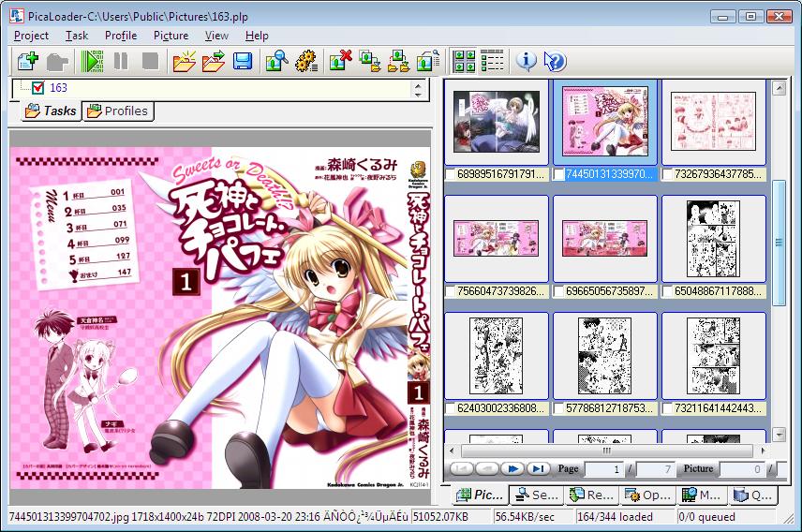Click the Pause task toolbar icon
The width and height of the screenshot is (802, 532).
click(x=121, y=62)
